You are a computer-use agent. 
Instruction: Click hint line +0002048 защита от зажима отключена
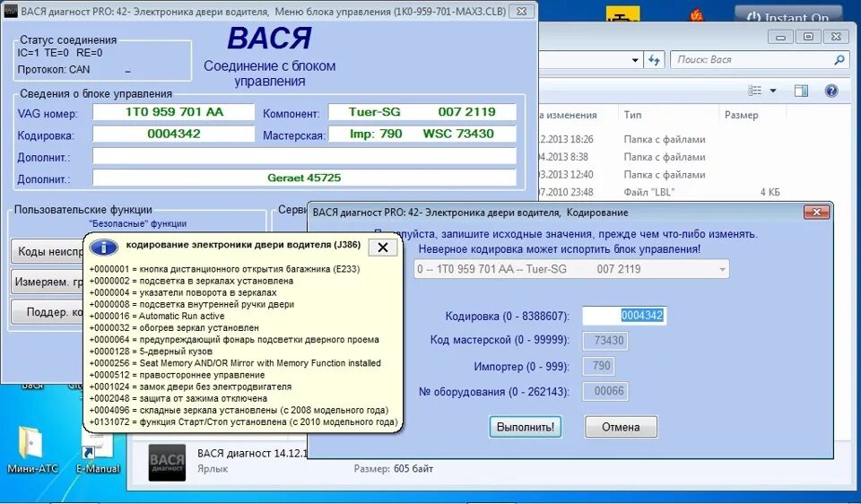click(178, 398)
